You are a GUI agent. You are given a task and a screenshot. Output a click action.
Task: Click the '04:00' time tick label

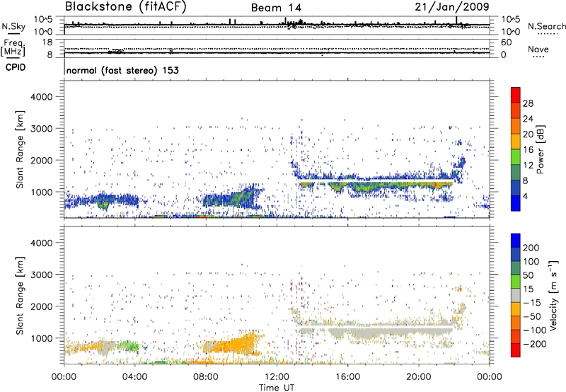[134, 377]
